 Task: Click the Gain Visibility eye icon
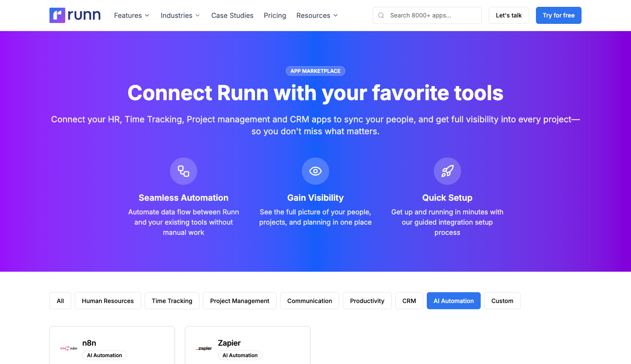315,171
